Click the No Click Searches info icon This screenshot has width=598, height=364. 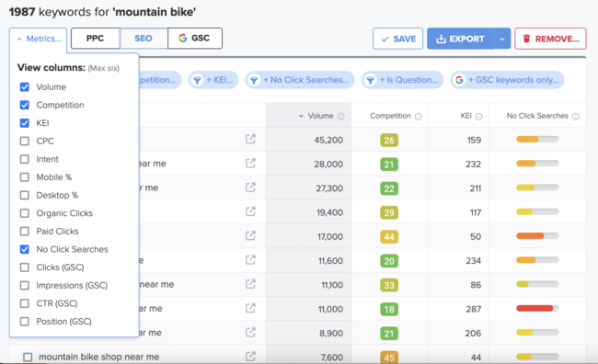pyautogui.click(x=576, y=117)
